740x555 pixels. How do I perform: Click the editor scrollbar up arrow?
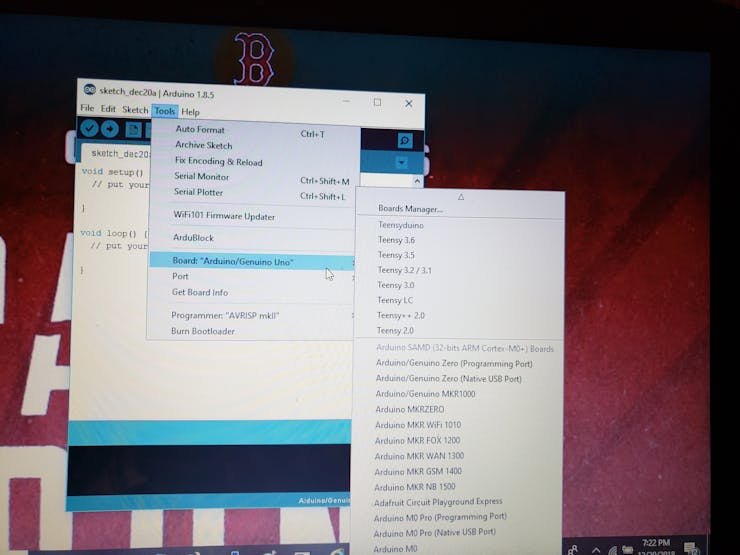[417, 181]
